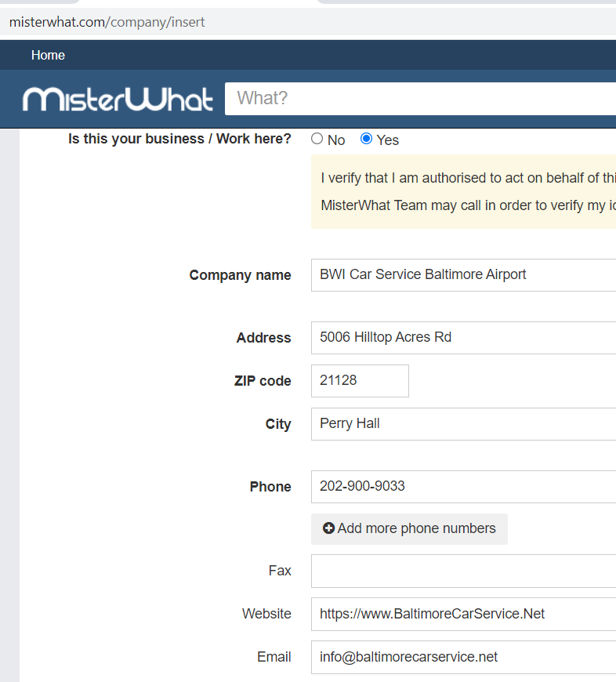Click the ZIP code field
The width and height of the screenshot is (616, 682).
click(x=360, y=380)
